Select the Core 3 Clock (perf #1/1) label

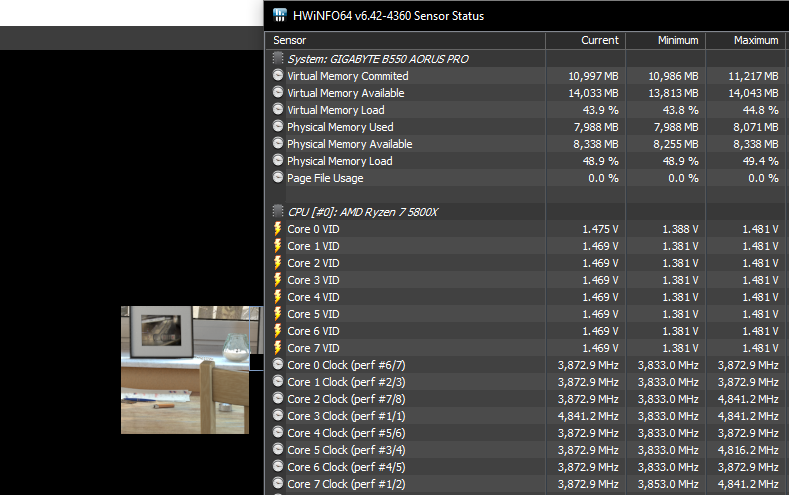click(x=346, y=416)
